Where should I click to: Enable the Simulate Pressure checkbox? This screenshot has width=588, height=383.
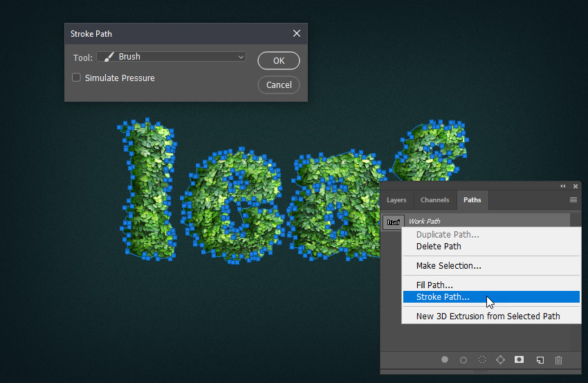tap(76, 78)
